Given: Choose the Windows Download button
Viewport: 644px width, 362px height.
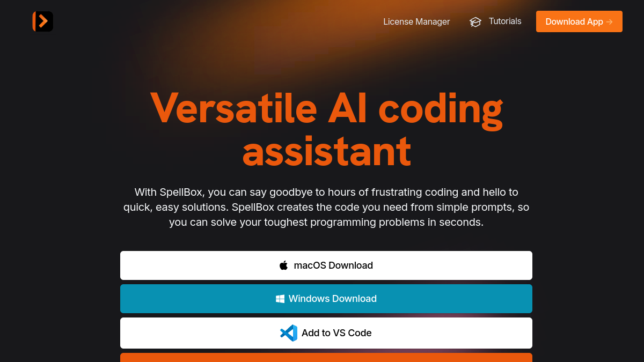Looking at the screenshot, I should point(326,299).
